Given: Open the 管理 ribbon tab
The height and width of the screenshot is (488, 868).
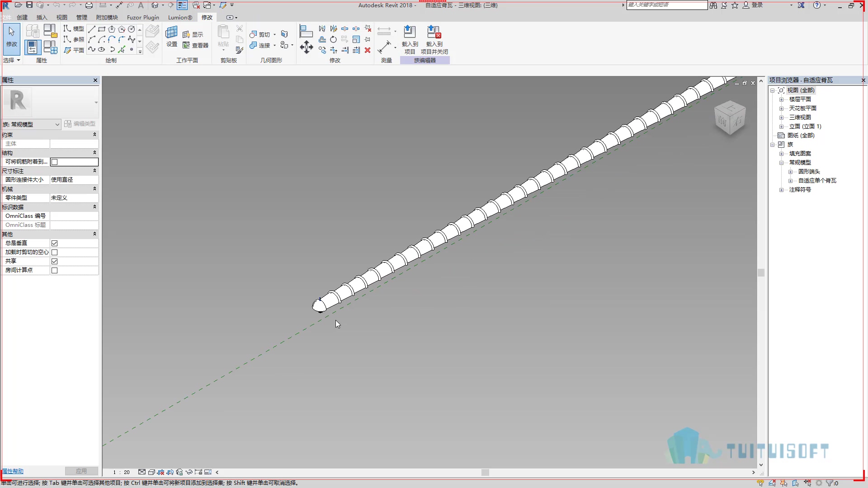Looking at the screenshot, I should pyautogui.click(x=81, y=17).
